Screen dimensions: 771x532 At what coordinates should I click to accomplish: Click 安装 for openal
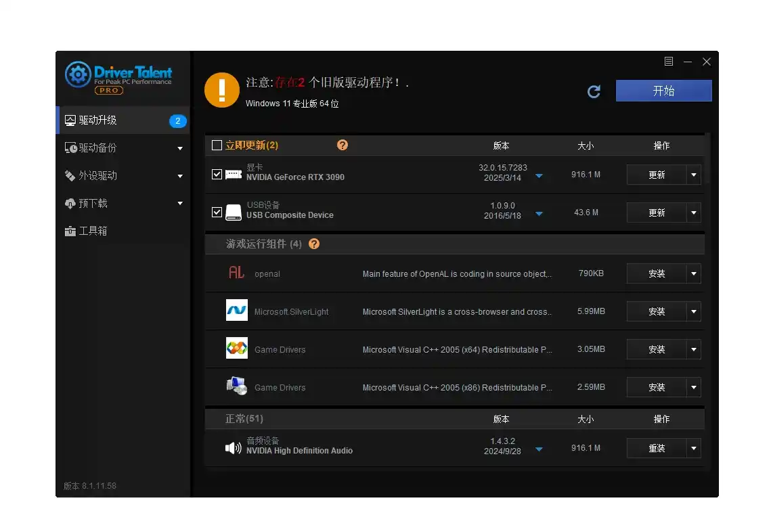657,273
